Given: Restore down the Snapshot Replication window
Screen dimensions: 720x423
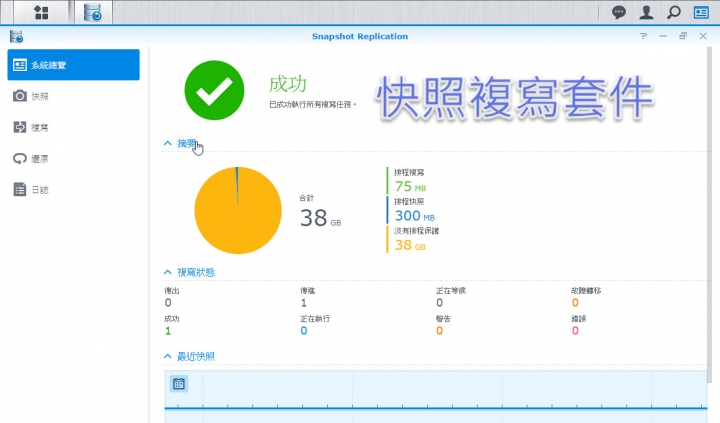Looking at the screenshot, I should 683,36.
